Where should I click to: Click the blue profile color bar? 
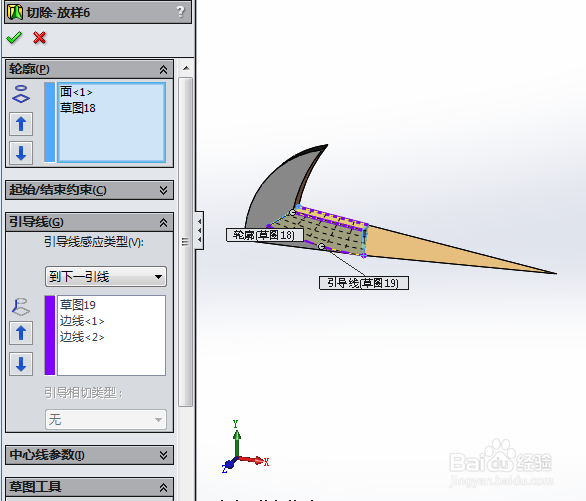(50, 122)
